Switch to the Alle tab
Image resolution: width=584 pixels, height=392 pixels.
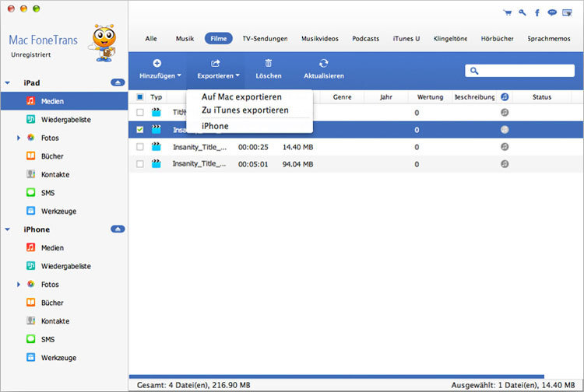point(151,38)
